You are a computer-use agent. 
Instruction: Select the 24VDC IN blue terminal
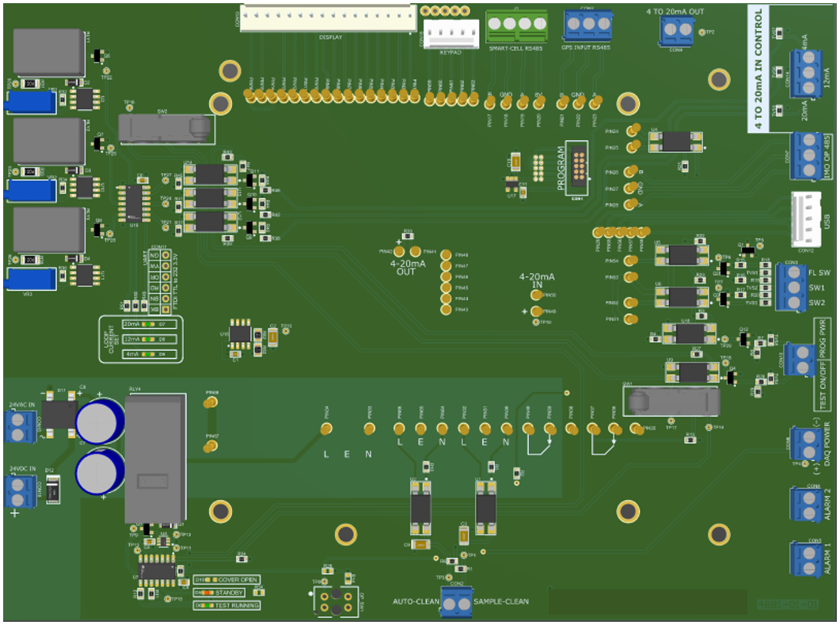(21, 492)
